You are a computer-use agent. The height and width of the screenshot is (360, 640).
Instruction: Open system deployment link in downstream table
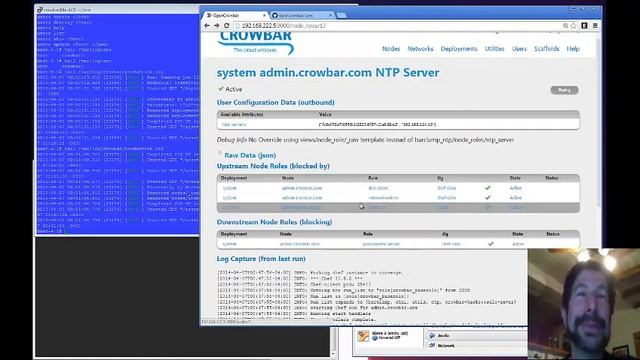click(229, 244)
